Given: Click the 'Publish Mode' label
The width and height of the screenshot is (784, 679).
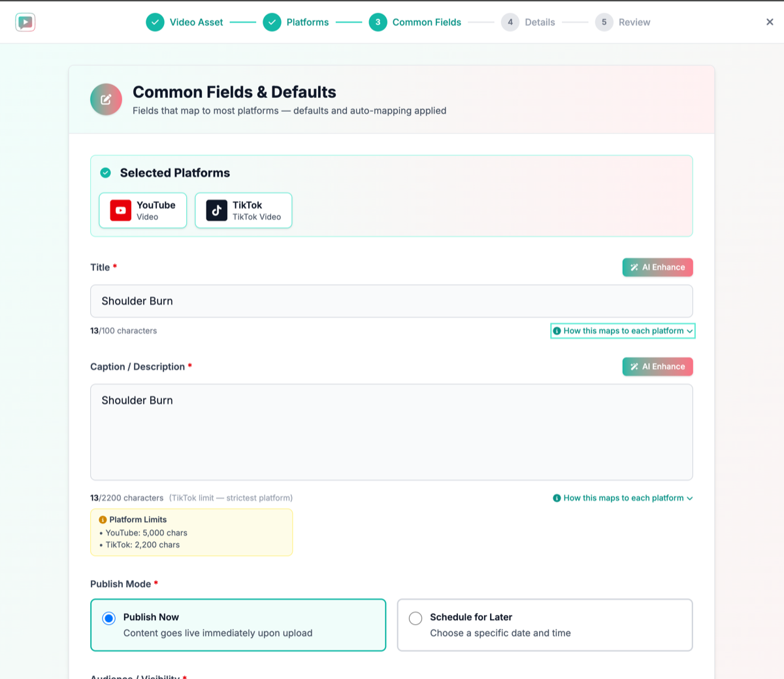Looking at the screenshot, I should pos(121,584).
